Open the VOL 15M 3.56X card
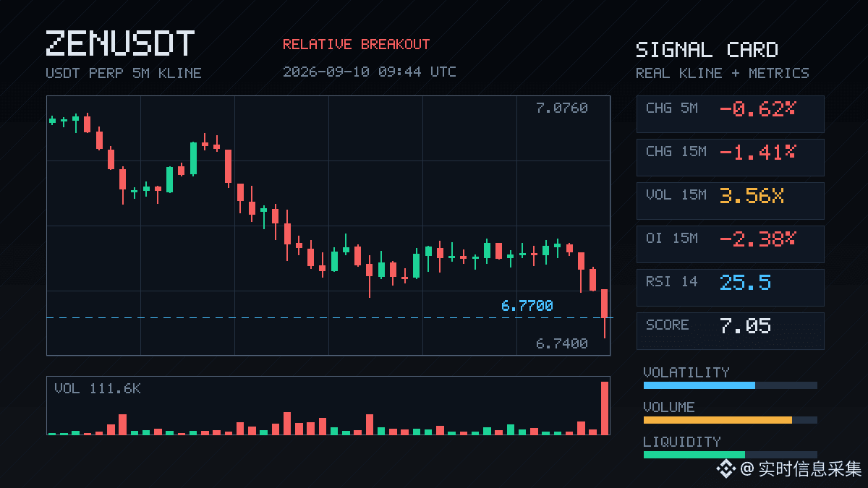 730,200
